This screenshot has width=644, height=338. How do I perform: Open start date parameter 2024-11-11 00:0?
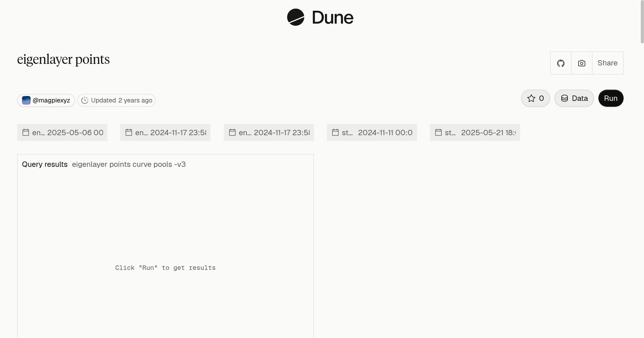click(x=372, y=133)
